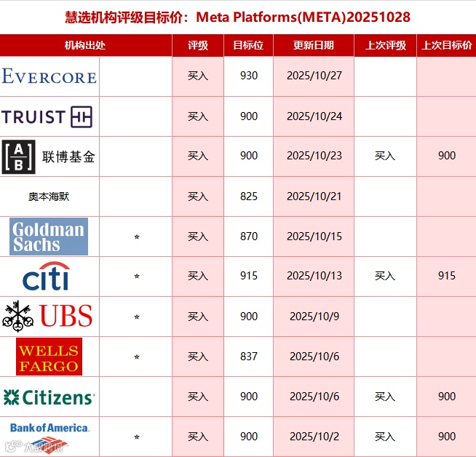Select Bank of America's 评级 cell 买入
This screenshot has width=476, height=457.
coord(198,437)
